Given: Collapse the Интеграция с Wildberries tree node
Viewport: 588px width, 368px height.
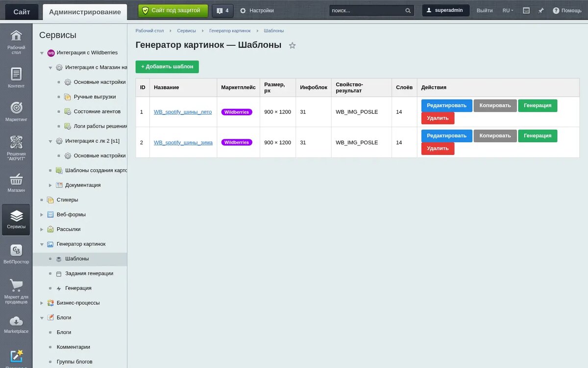Looking at the screenshot, I should pos(42,53).
